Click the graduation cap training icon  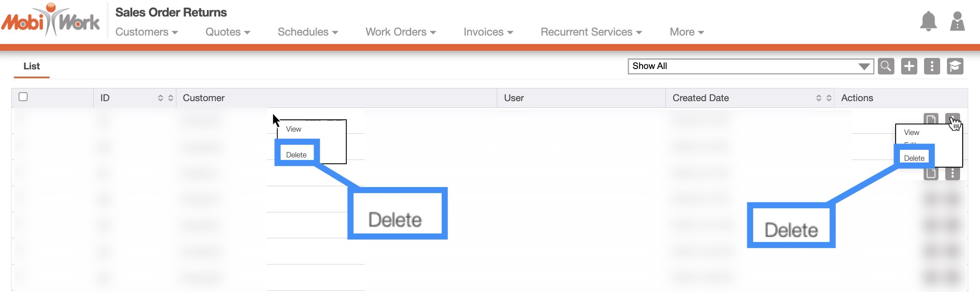coord(955,66)
